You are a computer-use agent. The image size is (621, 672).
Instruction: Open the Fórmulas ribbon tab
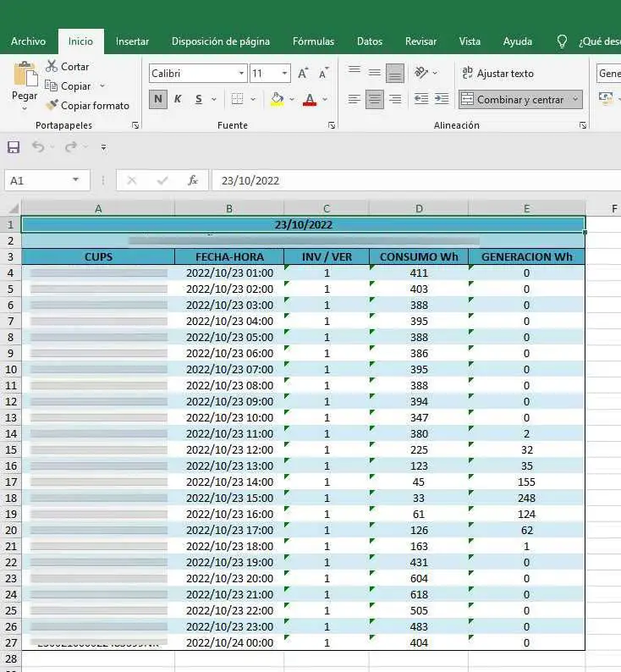click(x=313, y=41)
